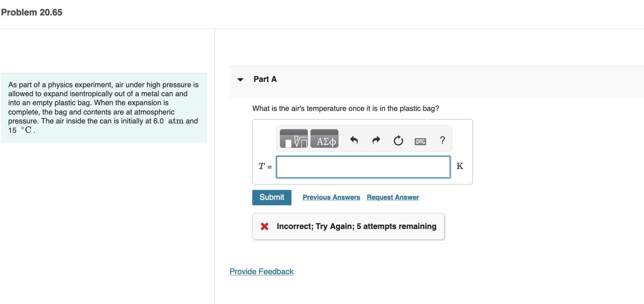Click the Part A question text
644x304 pixels.
click(x=346, y=108)
